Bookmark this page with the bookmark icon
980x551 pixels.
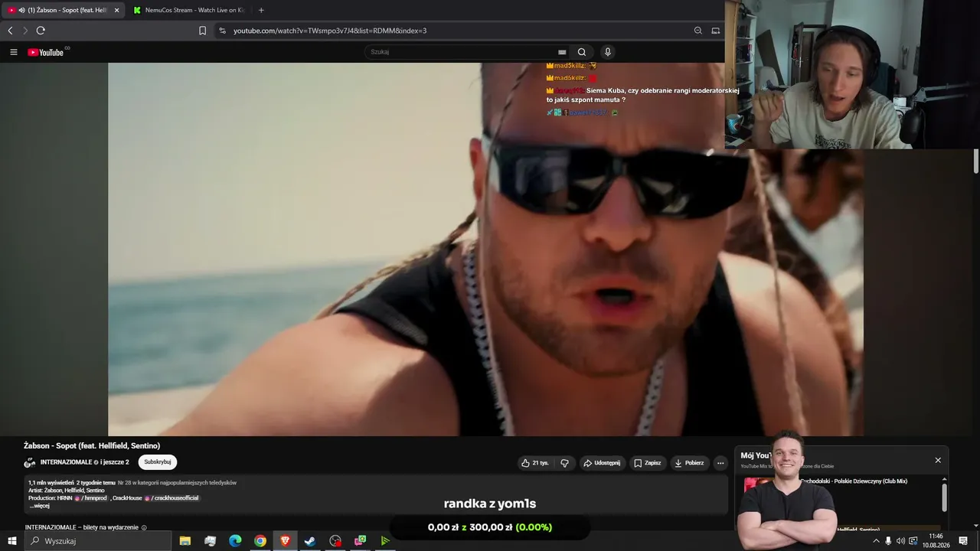coord(202,31)
